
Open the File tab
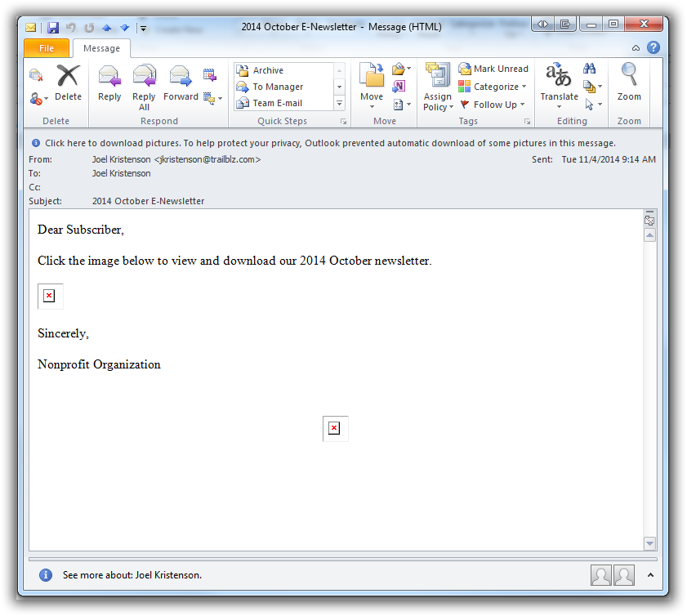47,48
